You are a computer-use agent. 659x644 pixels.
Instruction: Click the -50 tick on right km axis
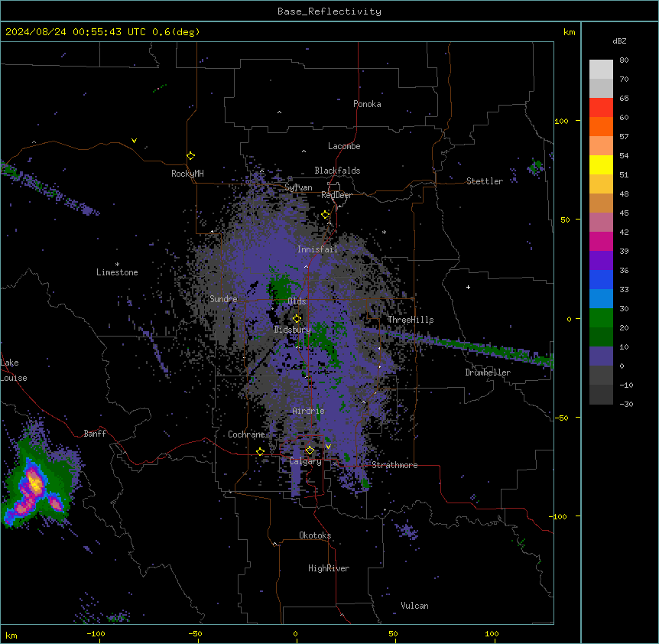(x=561, y=418)
